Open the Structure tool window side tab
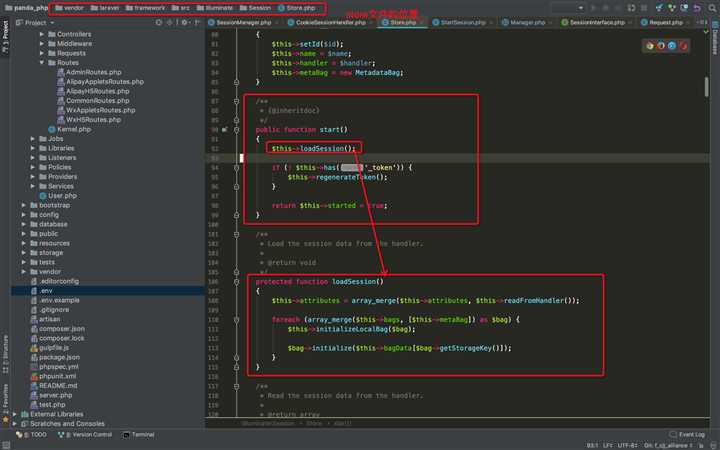The image size is (720, 450). (5, 354)
